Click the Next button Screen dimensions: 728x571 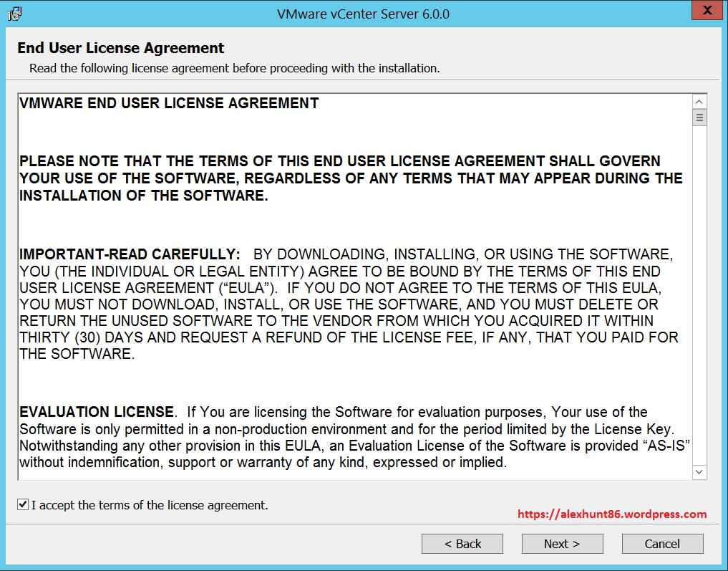pos(562,544)
